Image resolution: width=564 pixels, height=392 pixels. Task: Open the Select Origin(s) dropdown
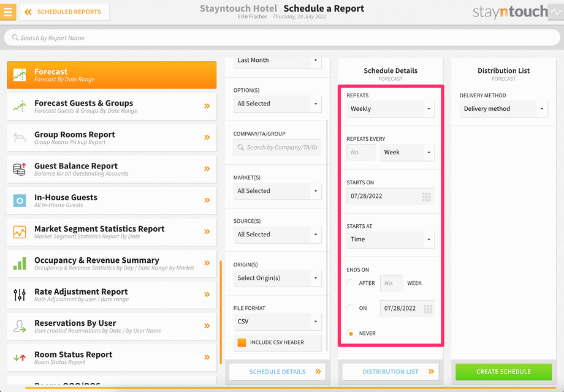pyautogui.click(x=277, y=278)
